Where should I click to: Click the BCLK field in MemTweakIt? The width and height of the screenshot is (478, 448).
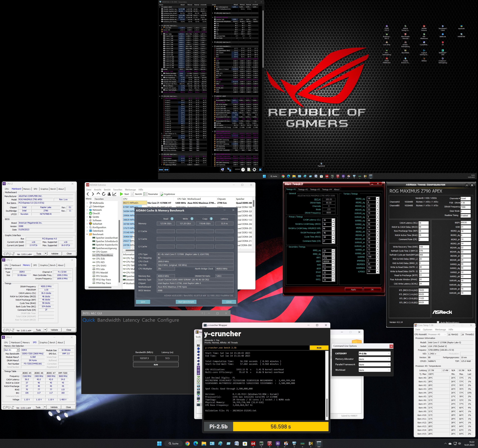point(329,199)
